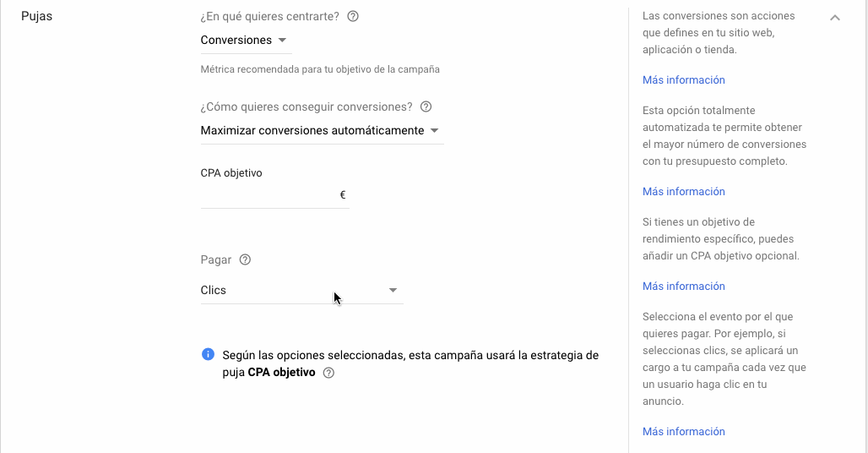Click '¿Cómo quieres conseguir conversiones?' label
This screenshot has width=868, height=453.
pyautogui.click(x=307, y=106)
